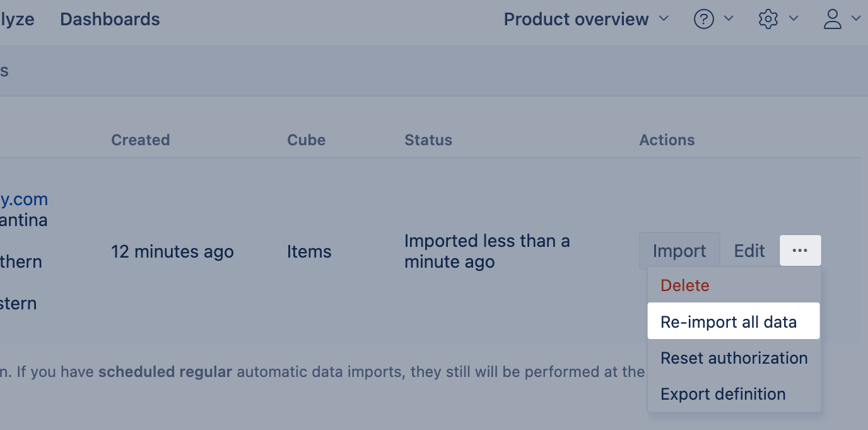The image size is (868, 430).
Task: Click the Edit button
Action: tap(749, 251)
